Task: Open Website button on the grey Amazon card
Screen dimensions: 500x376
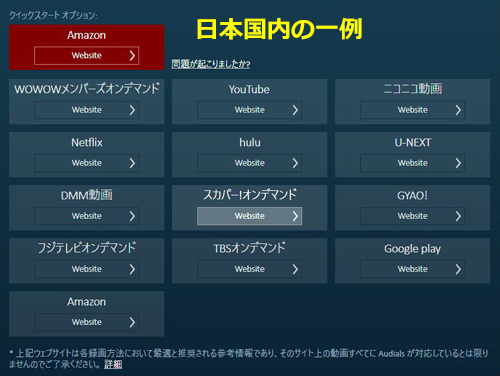Action: point(86,322)
